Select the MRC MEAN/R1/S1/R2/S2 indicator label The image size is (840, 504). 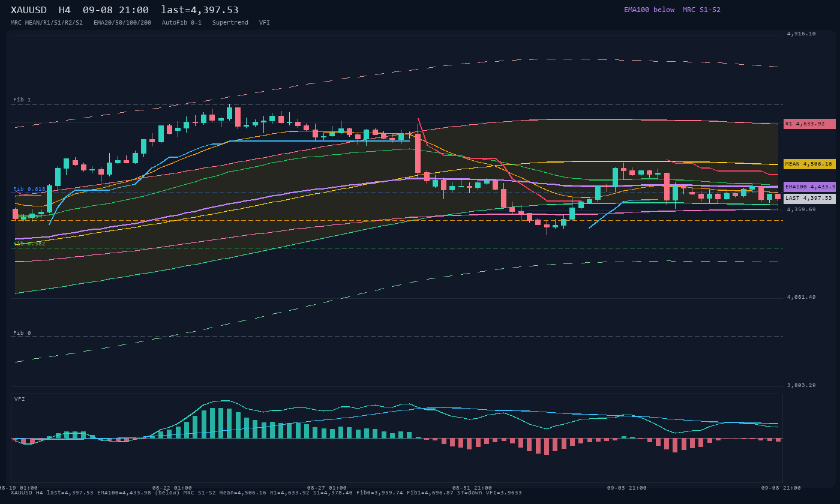pos(47,23)
